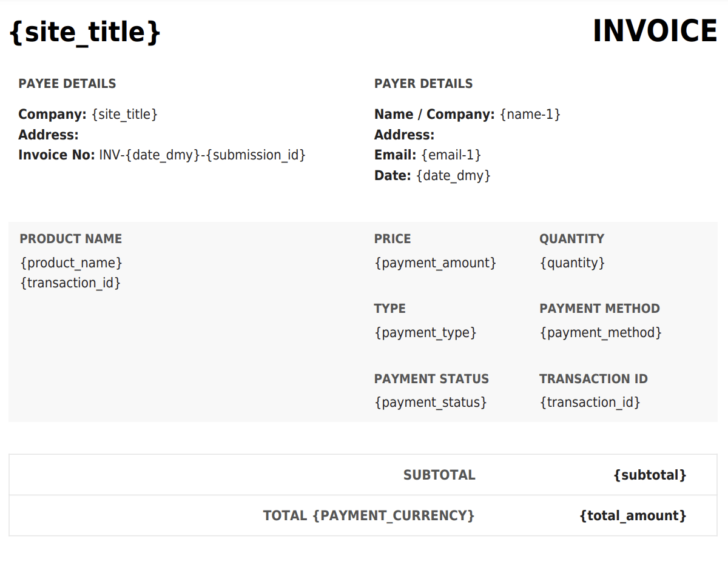The width and height of the screenshot is (728, 576).
Task: Click the {email-1} placeholder
Action: pyautogui.click(x=451, y=155)
